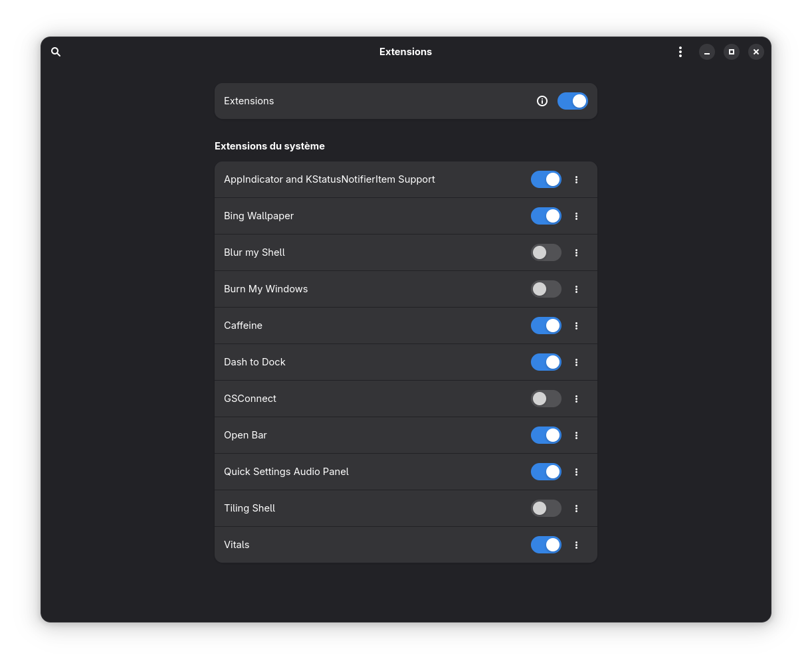This screenshot has height=667, width=812.
Task: Enable the Burn My Windows extension
Action: pyautogui.click(x=546, y=289)
